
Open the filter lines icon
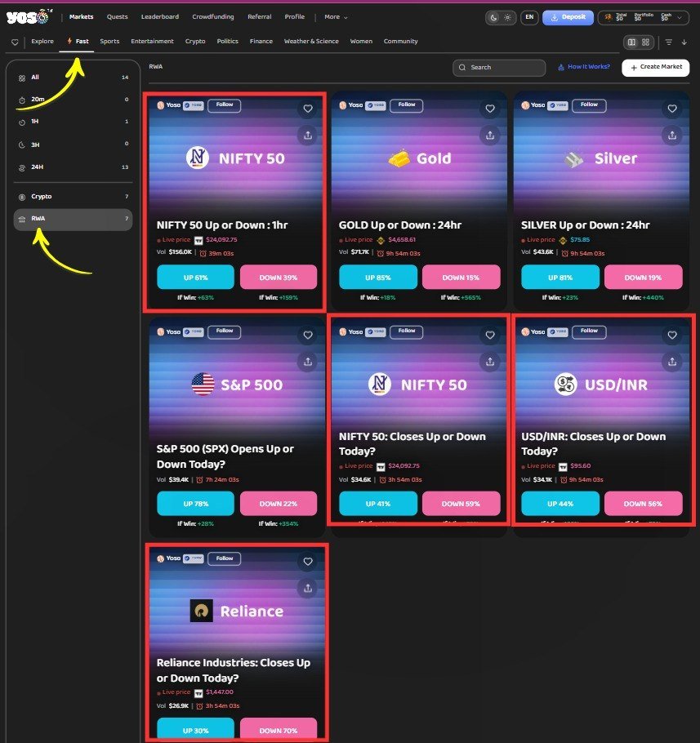669,42
